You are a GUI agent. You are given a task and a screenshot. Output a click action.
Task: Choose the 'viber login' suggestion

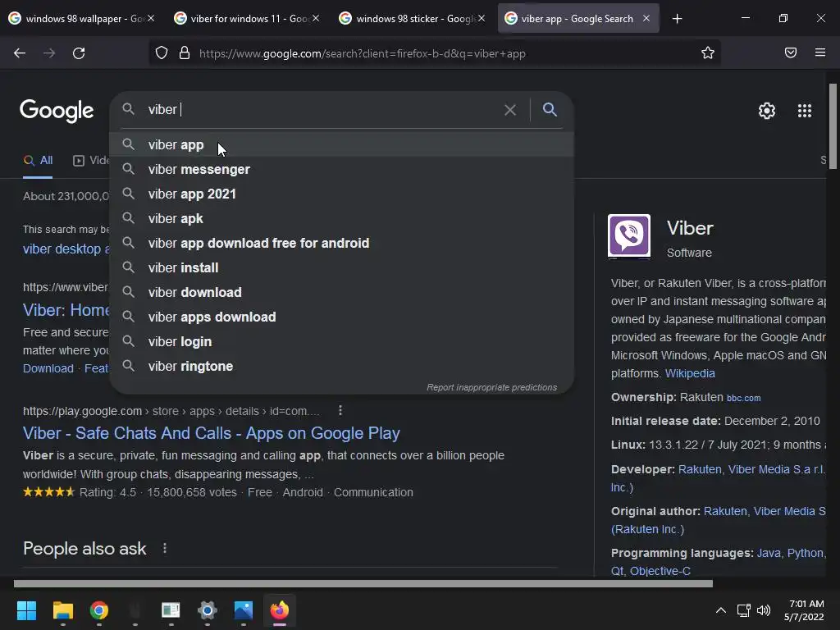342,342
